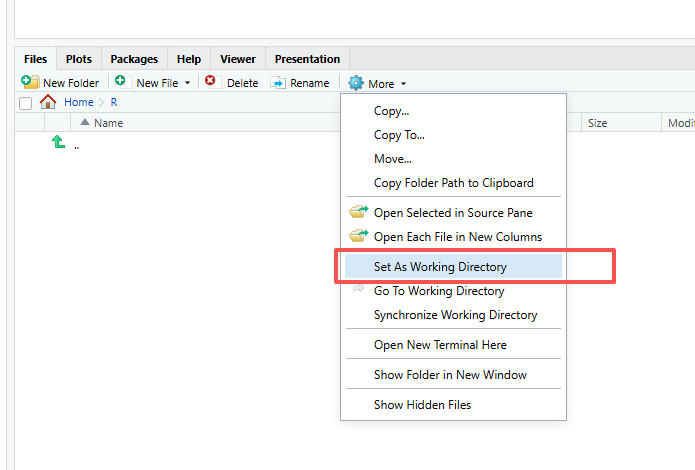Click the Open Selected in Source Pane icon

[x=358, y=212]
